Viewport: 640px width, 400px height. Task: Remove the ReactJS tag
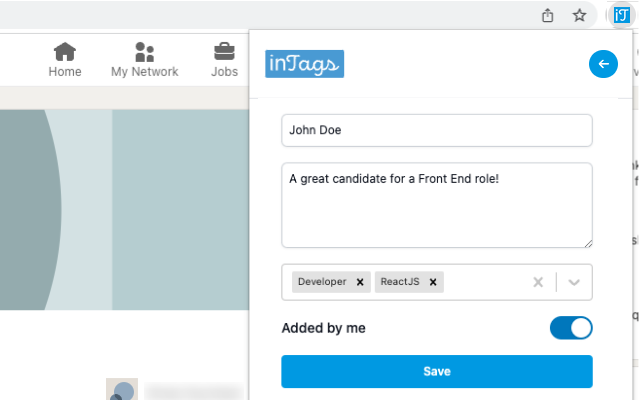(433, 282)
